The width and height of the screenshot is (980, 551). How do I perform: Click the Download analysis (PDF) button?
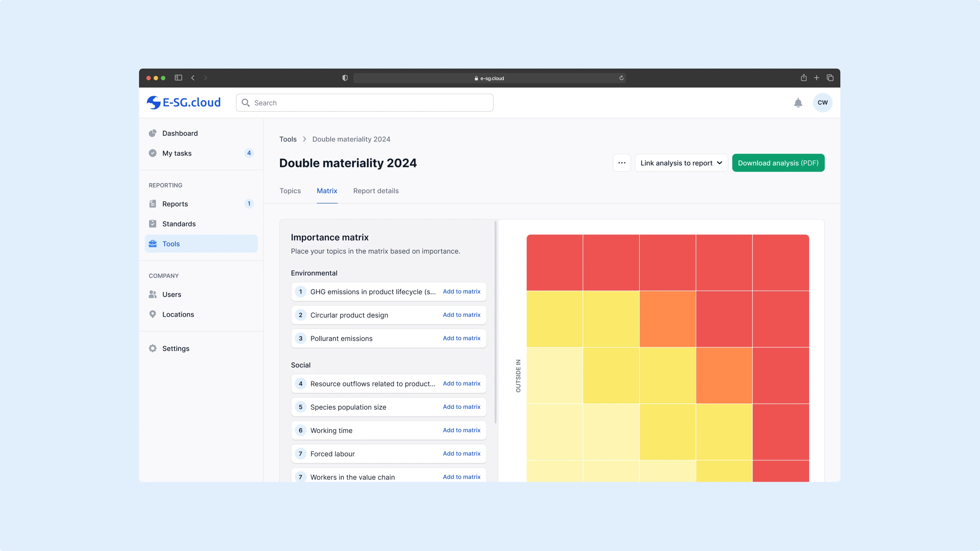point(778,163)
